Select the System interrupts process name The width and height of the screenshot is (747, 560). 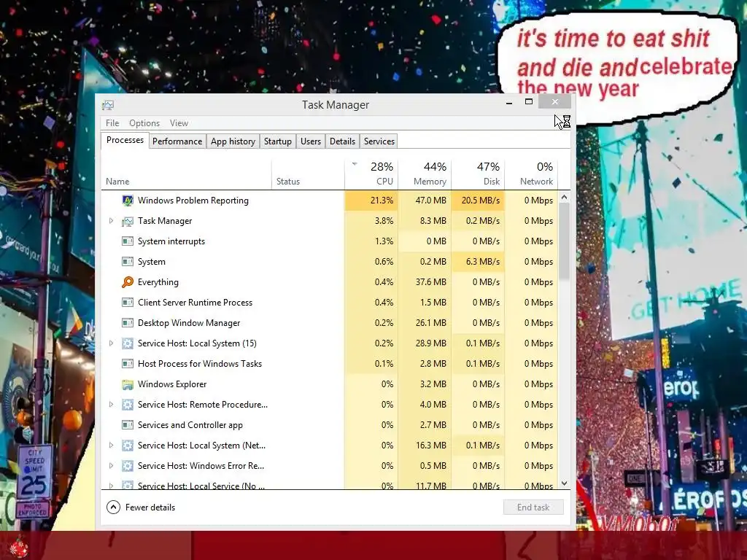coord(171,241)
